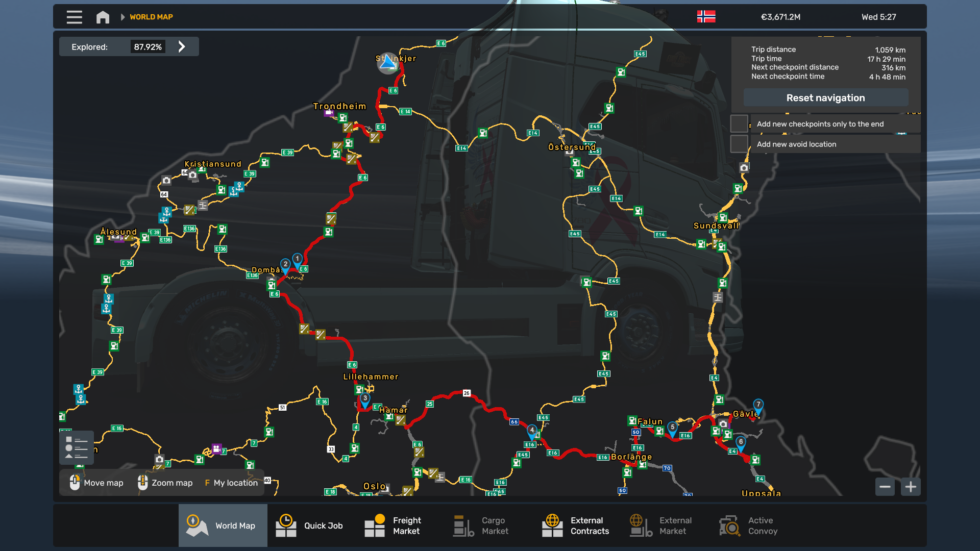Tick the add new avoid location checkbox
The height and width of the screenshot is (551, 980).
tap(739, 144)
